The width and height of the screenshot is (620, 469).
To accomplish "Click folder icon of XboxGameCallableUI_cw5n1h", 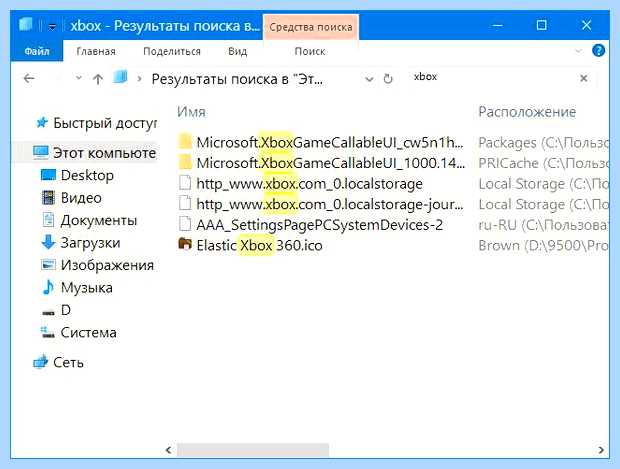I will tap(185, 141).
